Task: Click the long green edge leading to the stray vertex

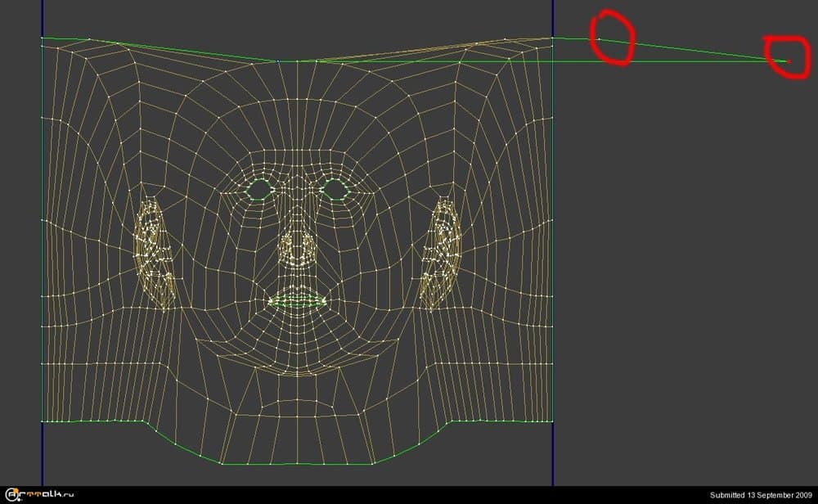Action: click(x=695, y=50)
